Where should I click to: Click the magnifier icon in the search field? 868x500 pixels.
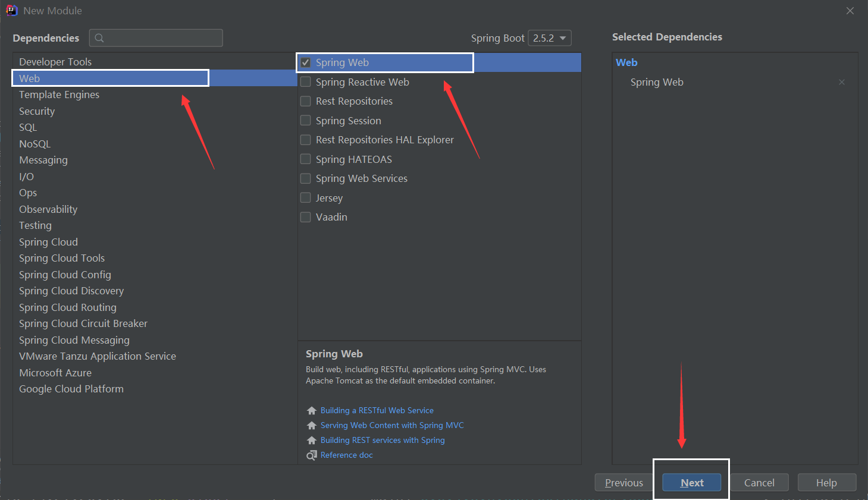pyautogui.click(x=99, y=38)
